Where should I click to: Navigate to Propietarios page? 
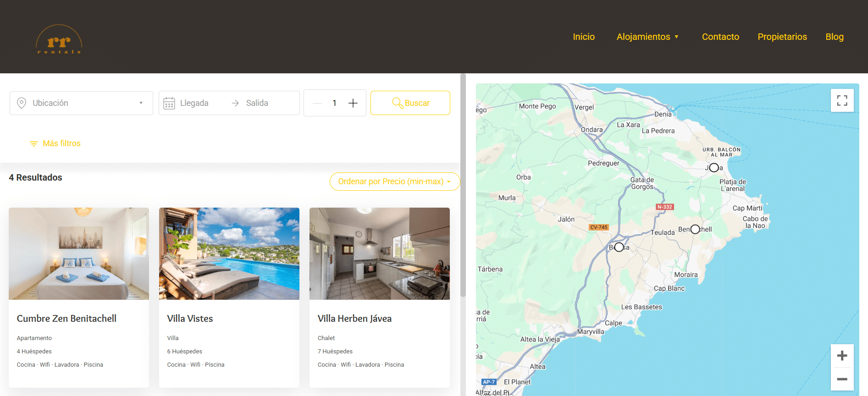point(782,37)
